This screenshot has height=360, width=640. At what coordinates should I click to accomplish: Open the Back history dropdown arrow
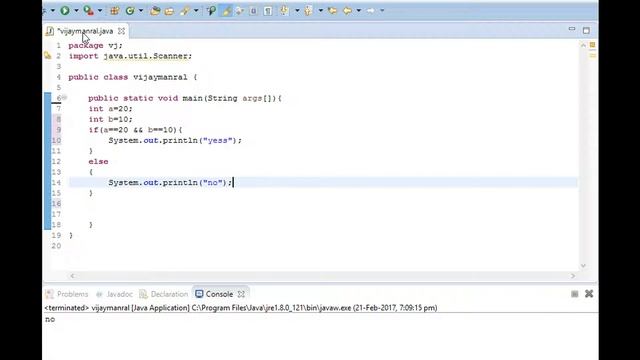click(x=358, y=11)
